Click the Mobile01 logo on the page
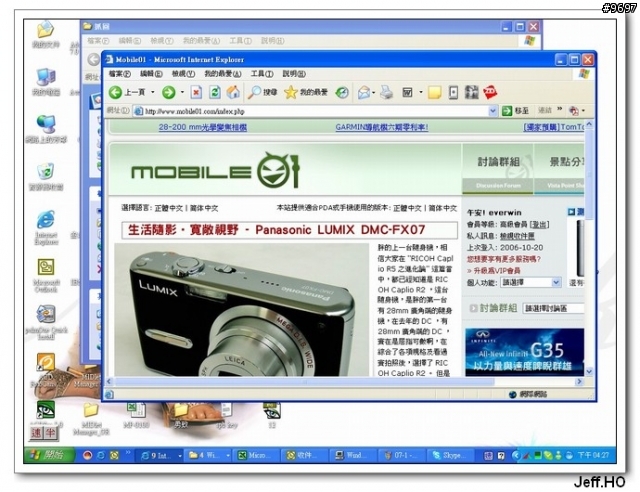This screenshot has height=492, width=640. pyautogui.click(x=216, y=171)
